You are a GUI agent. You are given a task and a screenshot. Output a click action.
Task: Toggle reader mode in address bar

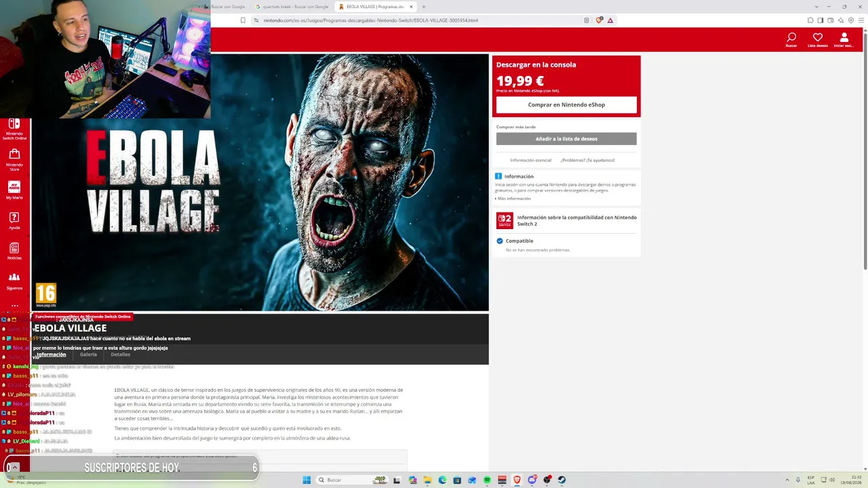pyautogui.click(x=587, y=20)
